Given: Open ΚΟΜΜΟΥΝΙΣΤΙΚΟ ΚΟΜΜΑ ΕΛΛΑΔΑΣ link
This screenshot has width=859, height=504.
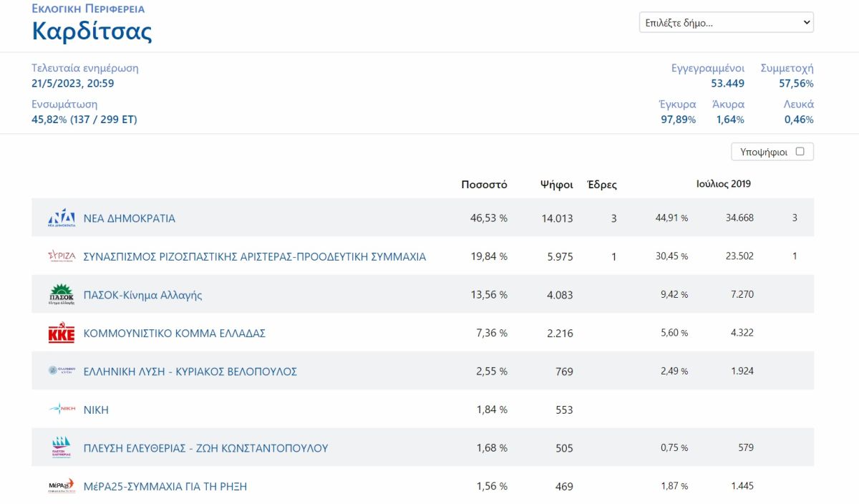Looking at the screenshot, I should tap(175, 334).
